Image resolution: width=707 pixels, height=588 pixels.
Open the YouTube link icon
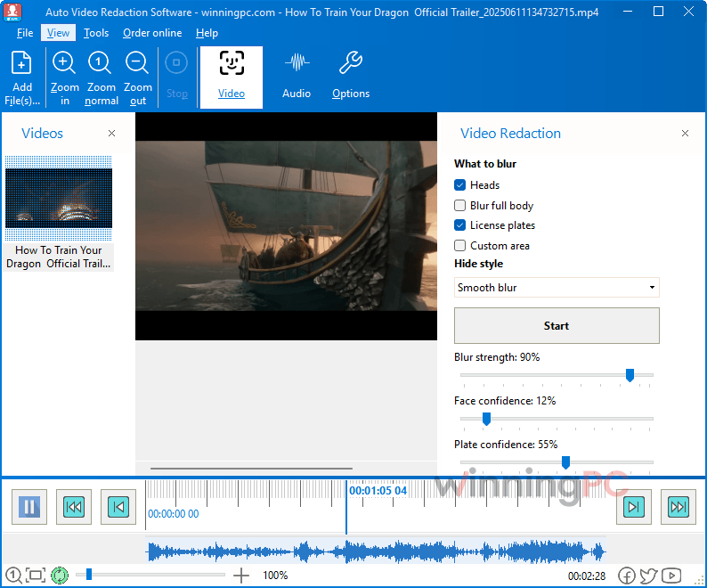[x=671, y=576]
